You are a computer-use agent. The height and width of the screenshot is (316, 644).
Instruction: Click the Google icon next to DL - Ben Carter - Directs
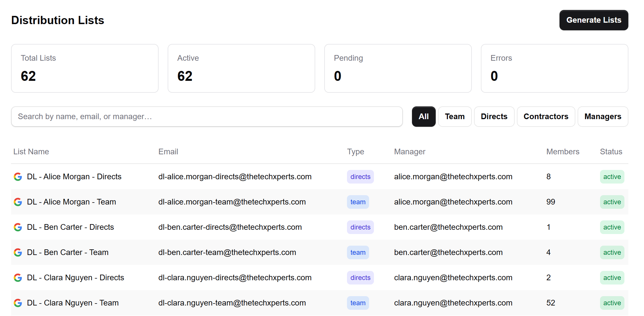(x=18, y=227)
